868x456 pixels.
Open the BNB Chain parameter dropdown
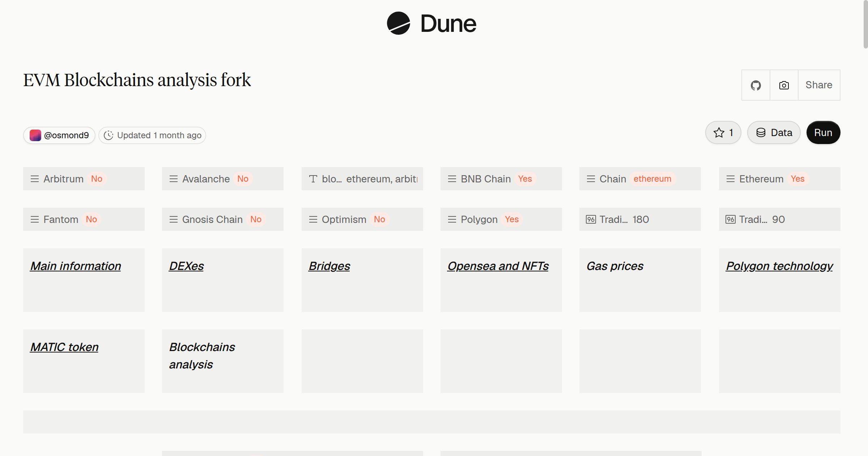pos(501,179)
